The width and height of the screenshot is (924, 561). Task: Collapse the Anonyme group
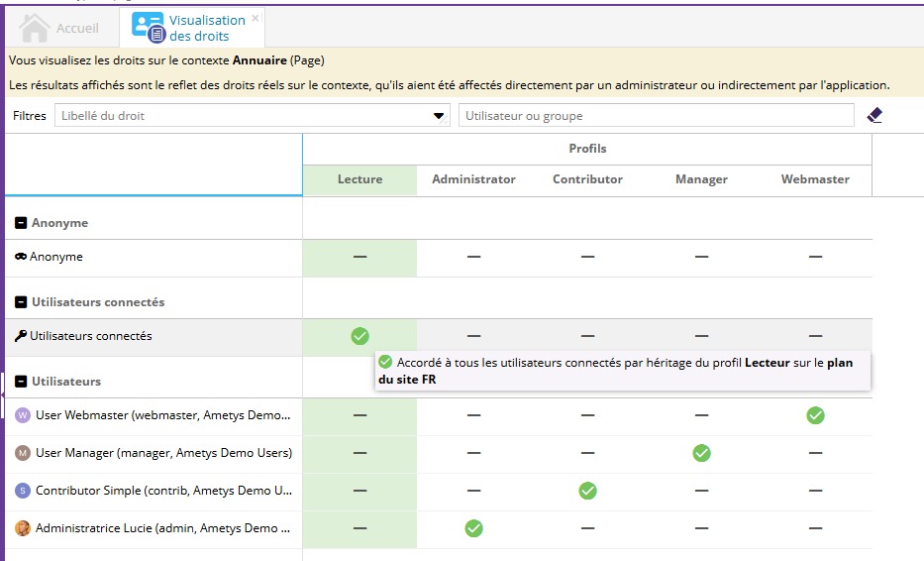(21, 223)
